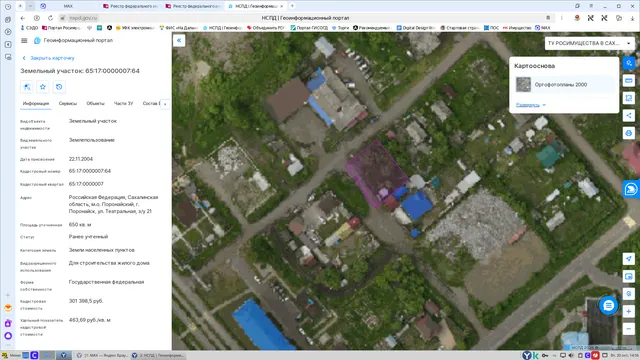Screen dimensions: 640x360
Task: Open a new browser tab with plus
Action: click(292, 6)
